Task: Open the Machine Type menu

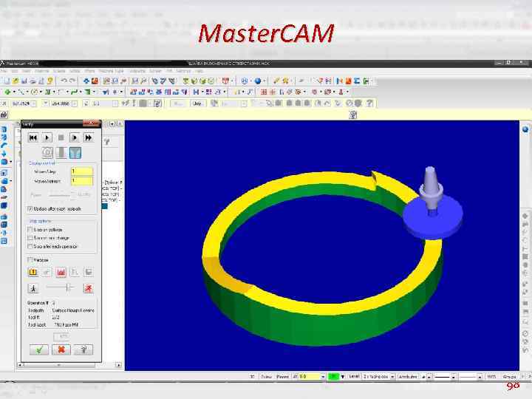Action: coord(112,71)
